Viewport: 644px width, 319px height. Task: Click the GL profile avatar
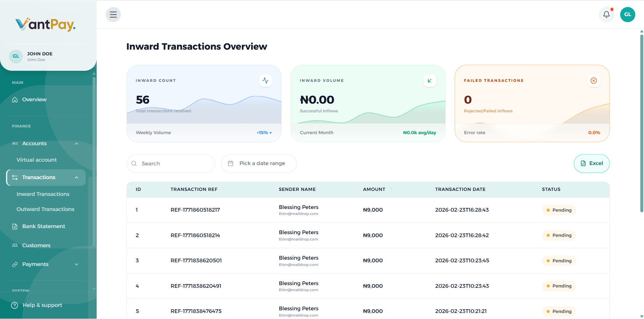(628, 14)
